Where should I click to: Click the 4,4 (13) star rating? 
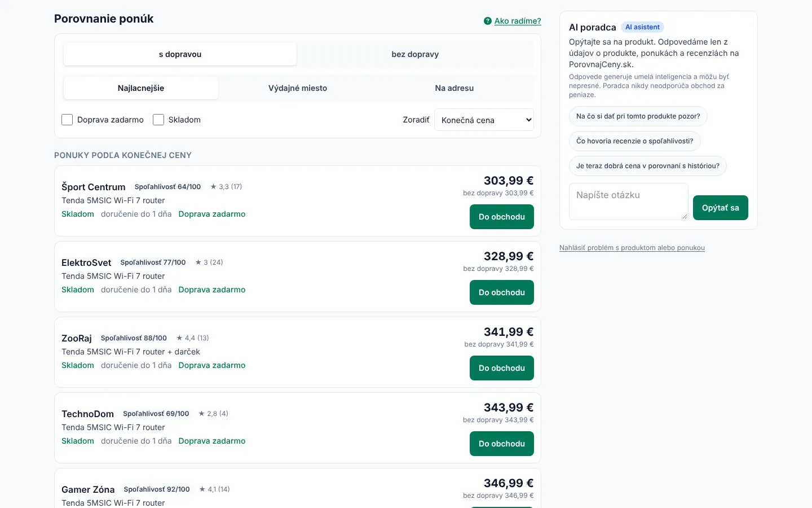192,338
